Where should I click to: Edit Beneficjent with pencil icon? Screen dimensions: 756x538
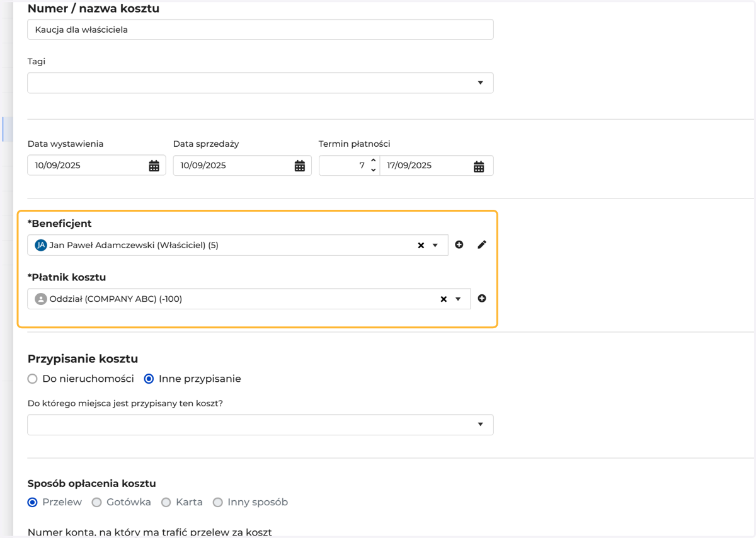pyautogui.click(x=482, y=244)
